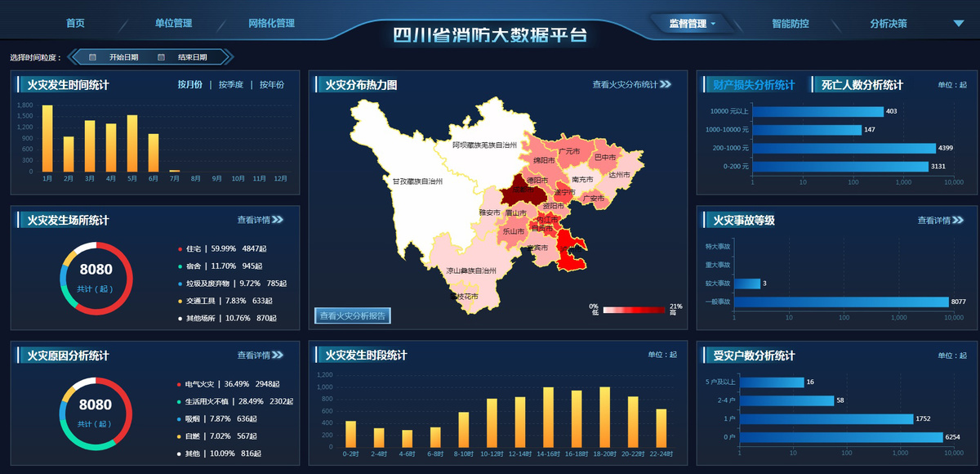Expand the 监督管理 dropdown menu

pyautogui.click(x=692, y=24)
